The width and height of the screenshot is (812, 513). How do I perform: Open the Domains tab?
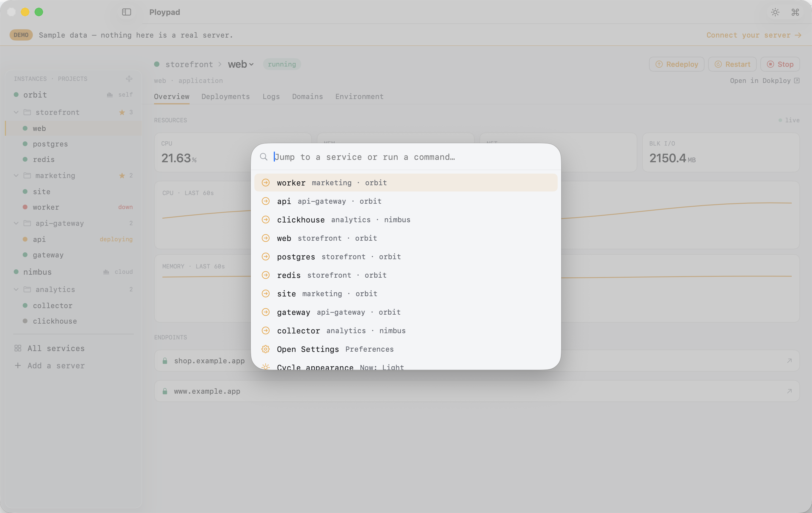pos(307,97)
